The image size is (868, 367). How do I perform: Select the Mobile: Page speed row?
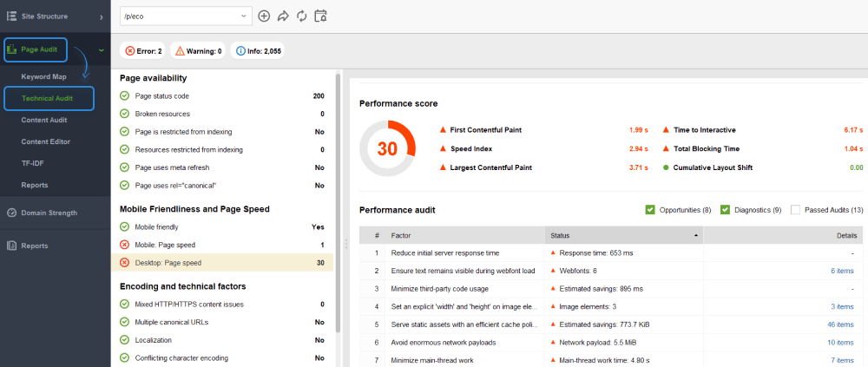222,245
